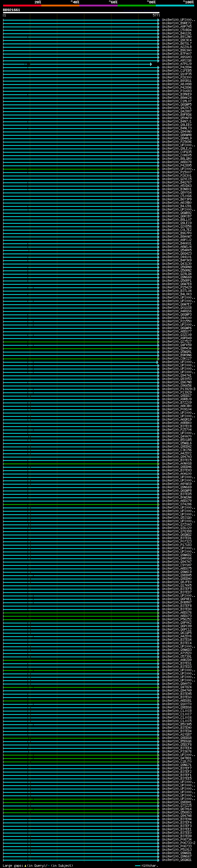This screenshot has height=868, width=197.
Task: Select label UniRef100_A9RBJ9
Action: click(x=176, y=399)
